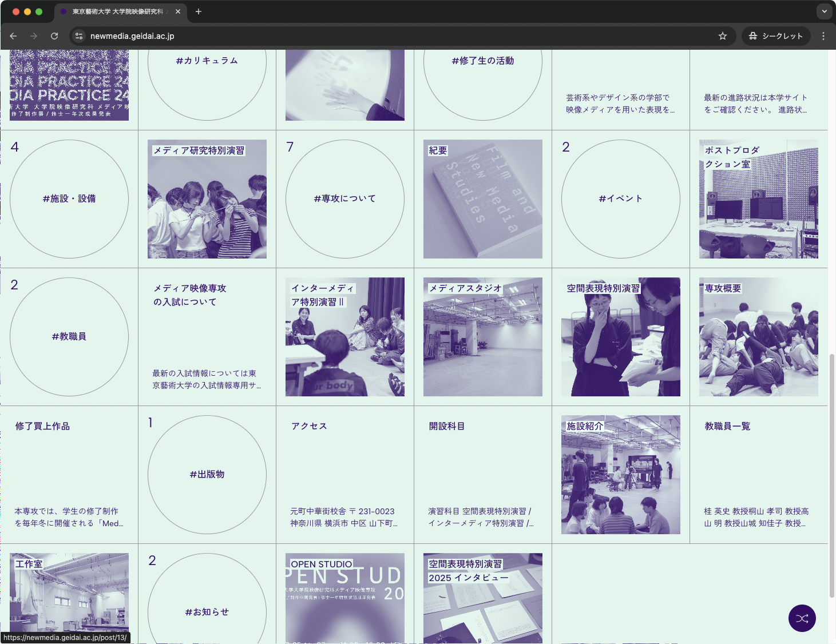836x644 pixels.
Task: Expand the tab search dropdown arrow
Action: tap(824, 11)
